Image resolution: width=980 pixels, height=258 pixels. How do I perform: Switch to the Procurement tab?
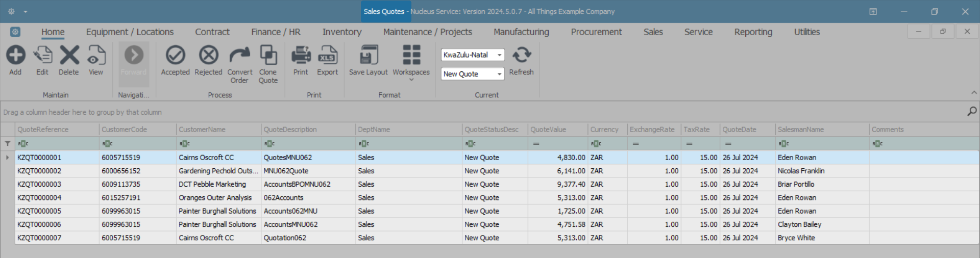[596, 32]
